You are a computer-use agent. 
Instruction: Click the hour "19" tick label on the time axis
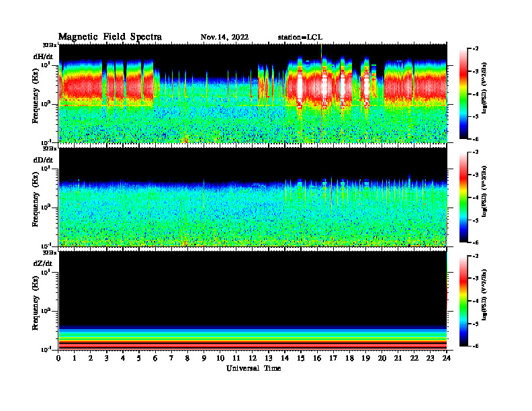(x=365, y=358)
